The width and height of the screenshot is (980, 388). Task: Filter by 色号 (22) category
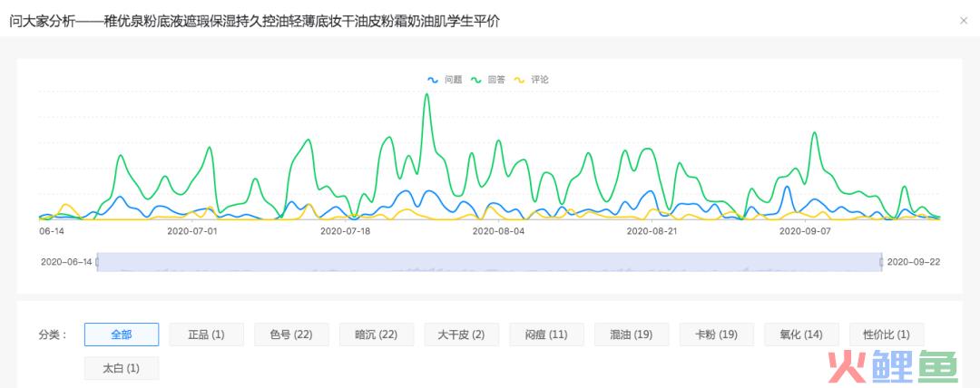[x=291, y=335]
